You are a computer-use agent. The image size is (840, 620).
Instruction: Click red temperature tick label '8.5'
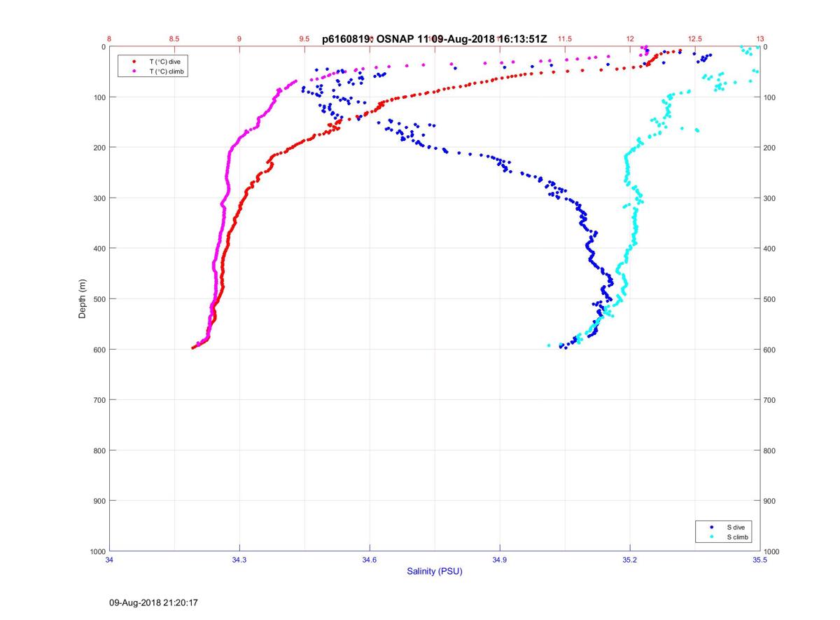tap(174, 39)
